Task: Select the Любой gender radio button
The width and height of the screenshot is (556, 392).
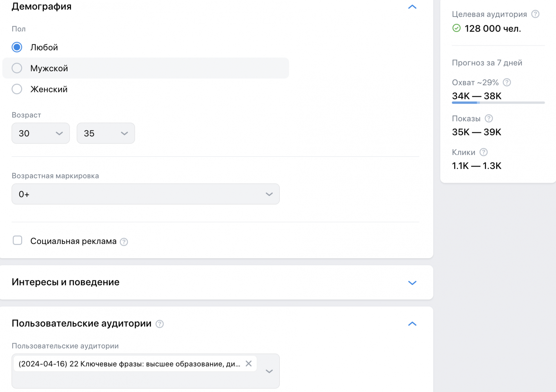Action: (17, 47)
